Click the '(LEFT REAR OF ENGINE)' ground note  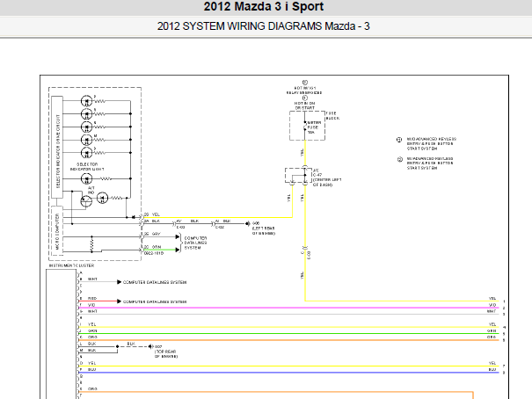coord(264,231)
